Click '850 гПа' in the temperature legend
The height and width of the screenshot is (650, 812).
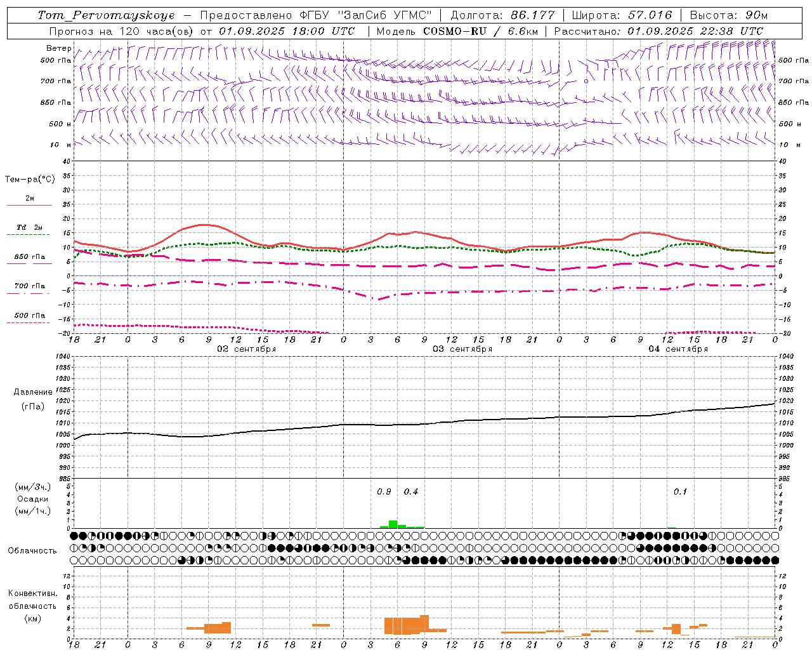(x=30, y=257)
